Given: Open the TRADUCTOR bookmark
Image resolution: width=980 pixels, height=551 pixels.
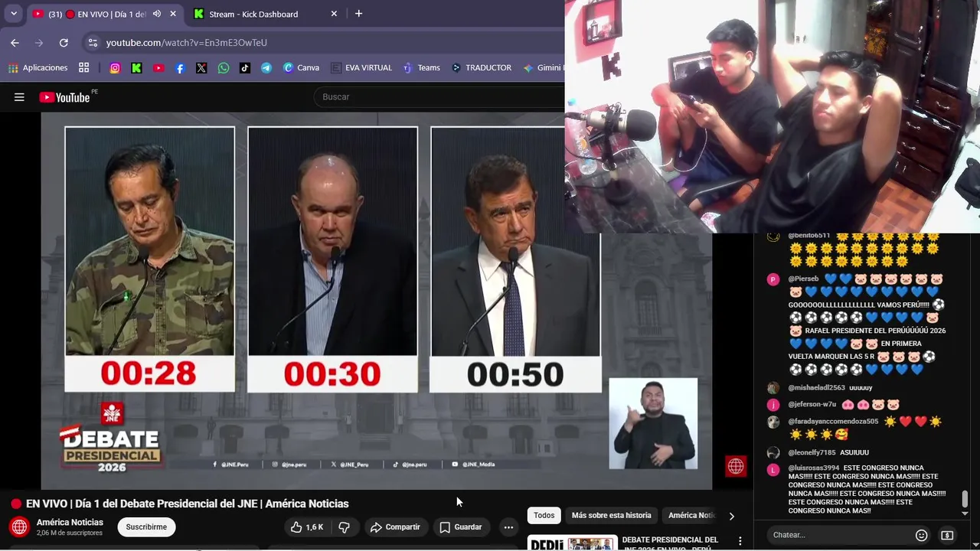Looking at the screenshot, I should point(481,68).
